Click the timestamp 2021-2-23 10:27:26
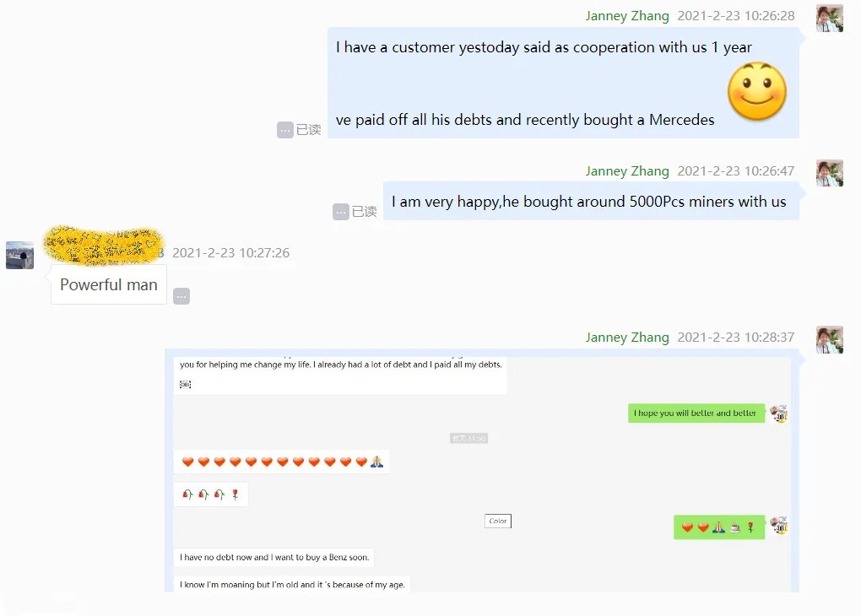Viewport: 861px width, 616px height. pyautogui.click(x=230, y=252)
